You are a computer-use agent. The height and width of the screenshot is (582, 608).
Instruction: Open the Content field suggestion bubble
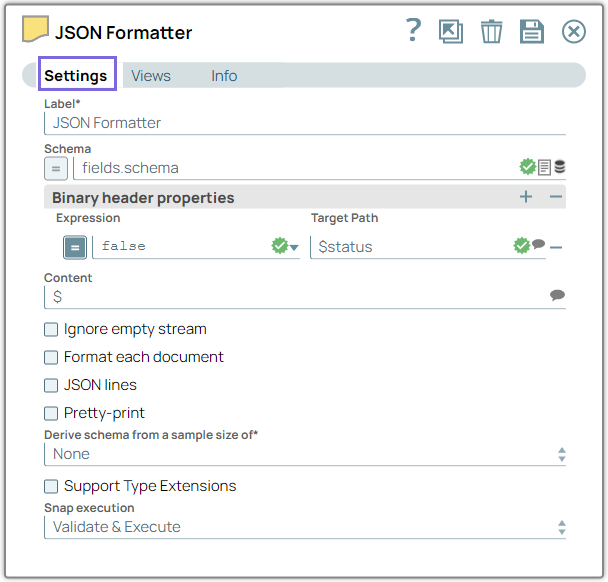coord(557,296)
